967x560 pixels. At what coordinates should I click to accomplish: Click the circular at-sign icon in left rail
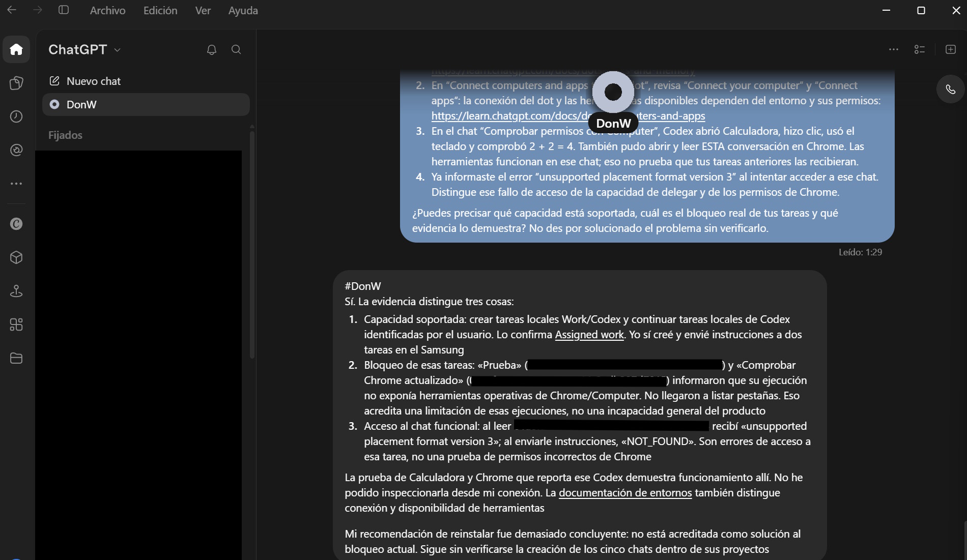click(16, 150)
